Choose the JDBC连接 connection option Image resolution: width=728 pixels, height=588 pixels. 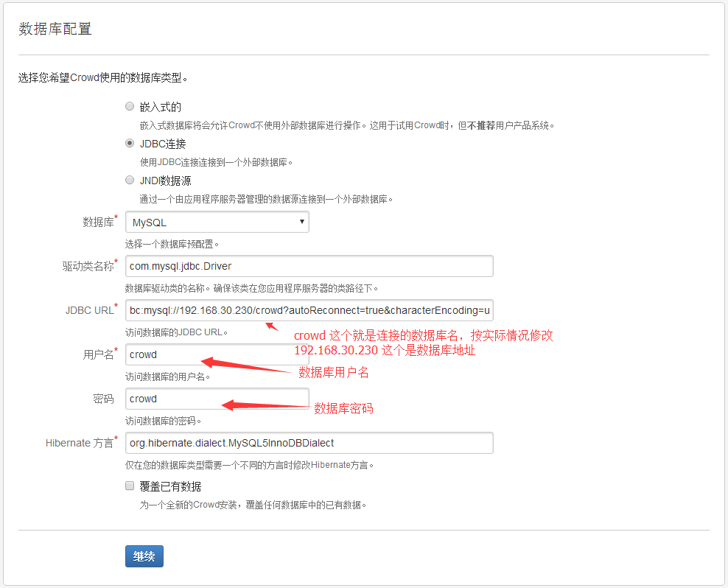pos(130,143)
